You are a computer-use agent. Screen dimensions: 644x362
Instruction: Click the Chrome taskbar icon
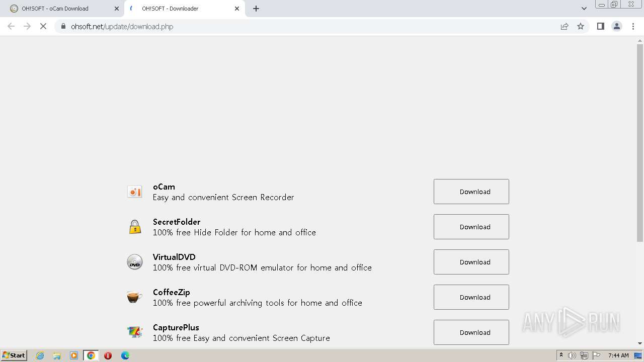(x=91, y=355)
